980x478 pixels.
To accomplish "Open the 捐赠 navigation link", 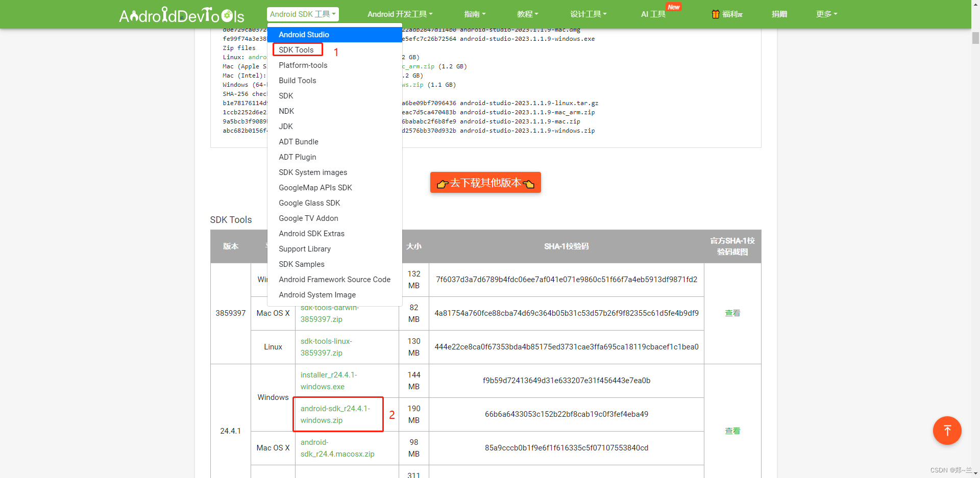I will pyautogui.click(x=779, y=14).
